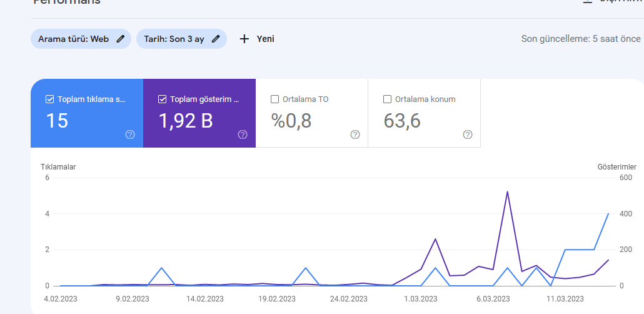Open help icon on Ortalama konum card

468,134
